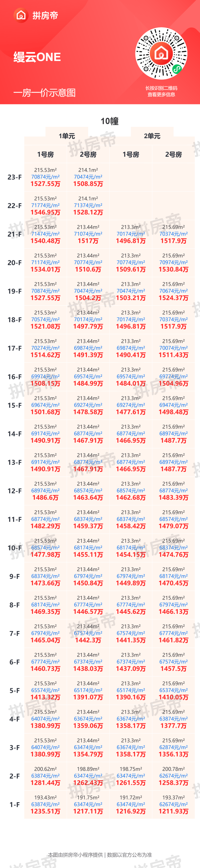Click the 1号房 column header under 1单元
This screenshot has height=868, width=200.
click(45, 154)
